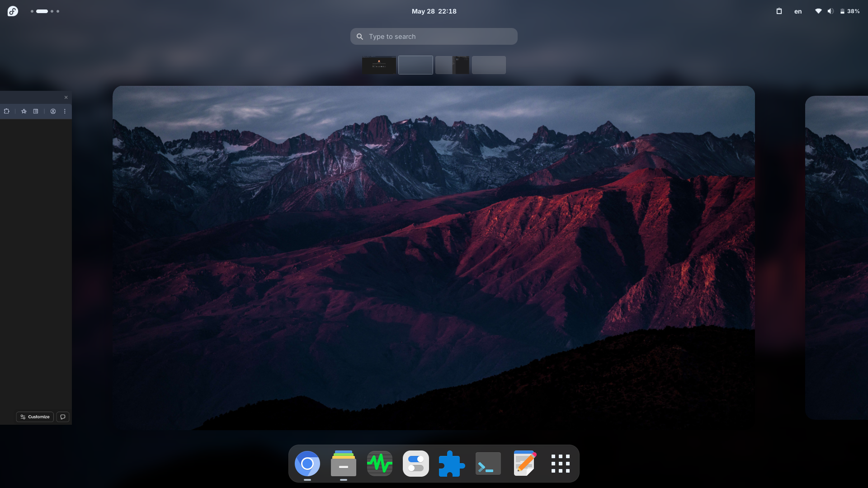
Task: Launch the Files app from the dock
Action: [x=343, y=463]
